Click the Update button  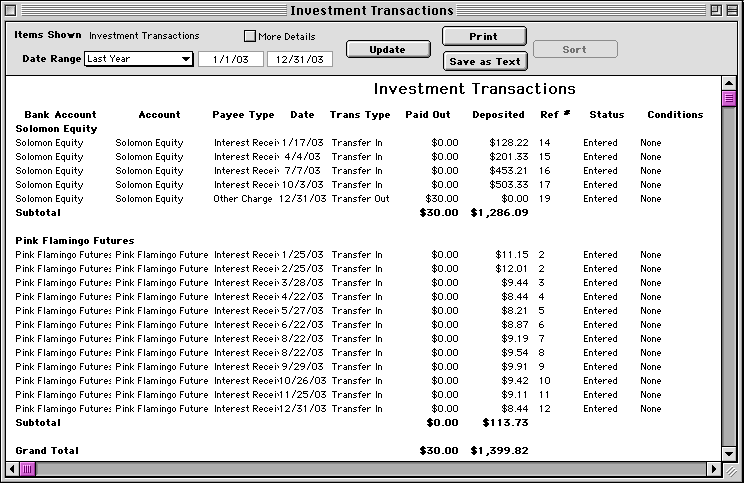tap(387, 49)
